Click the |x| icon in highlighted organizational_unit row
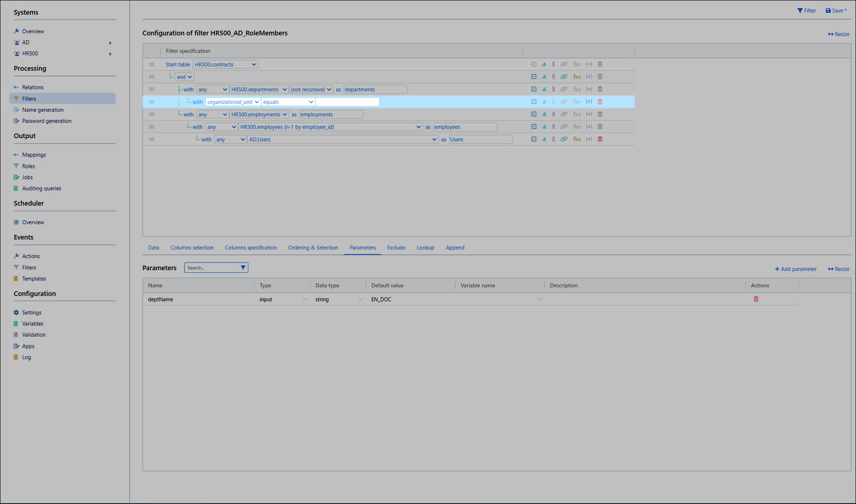Image resolution: width=856 pixels, height=504 pixels. coord(588,102)
